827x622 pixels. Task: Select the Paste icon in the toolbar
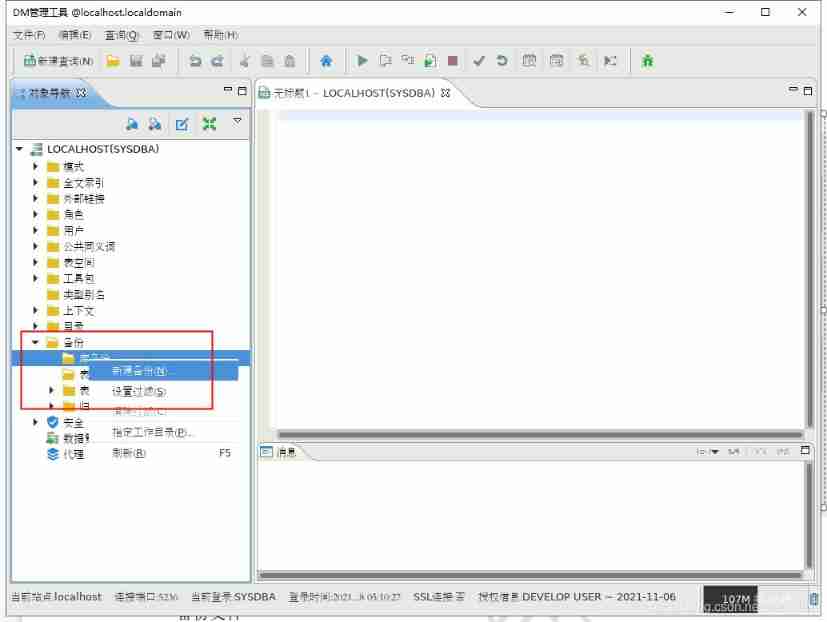coord(288,61)
